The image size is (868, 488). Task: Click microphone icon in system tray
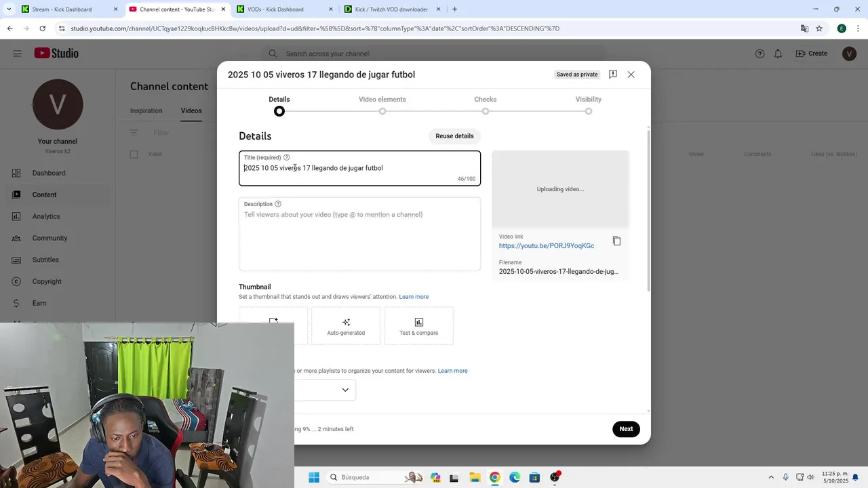(785, 477)
